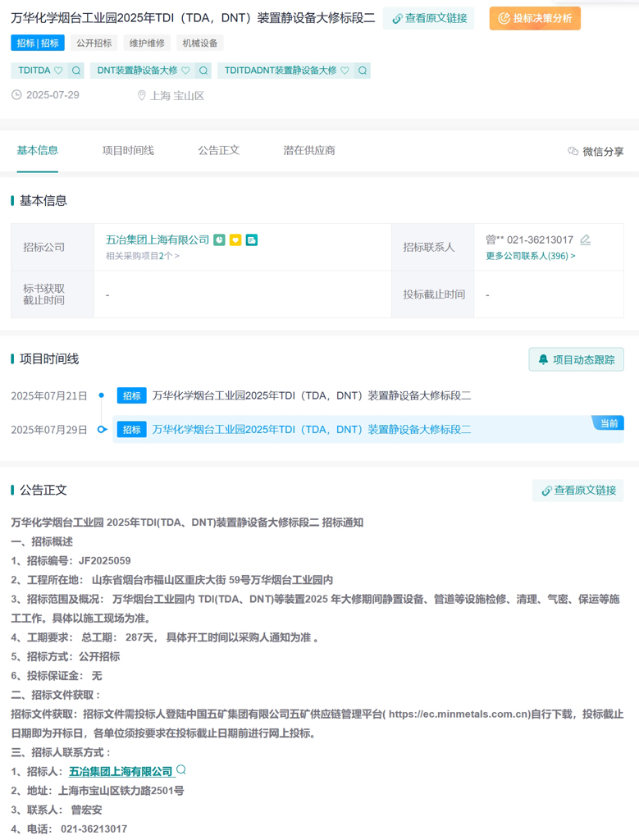Screen dimensions: 639x840
Task: Expand 相关采购项目2个 link
Action: 143,256
